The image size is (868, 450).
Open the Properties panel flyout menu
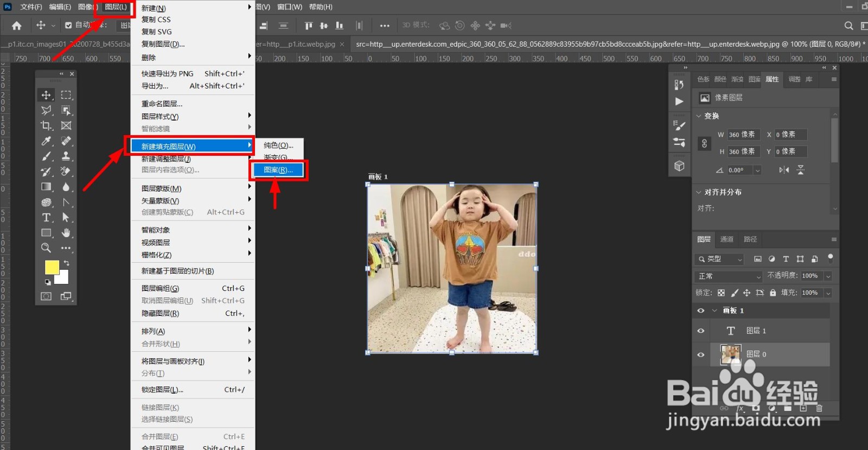click(834, 79)
